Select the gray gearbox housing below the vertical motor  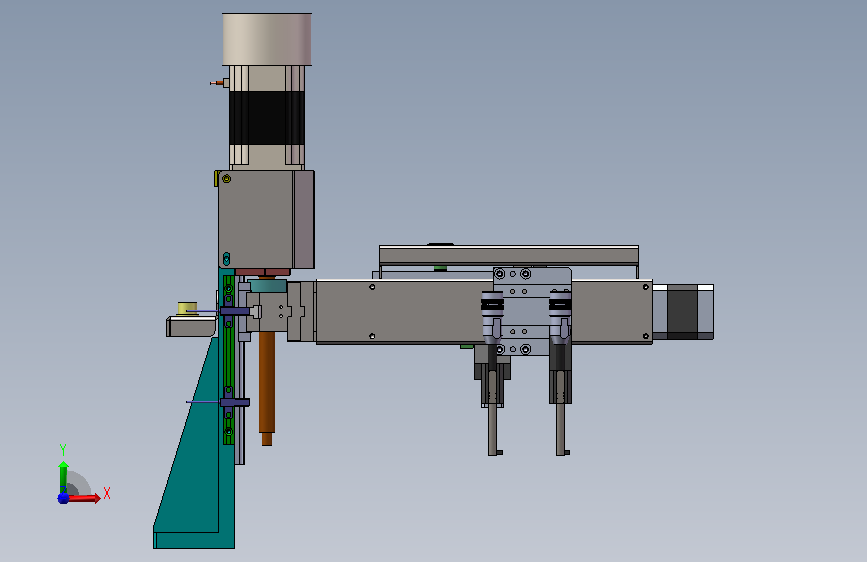coord(267,220)
